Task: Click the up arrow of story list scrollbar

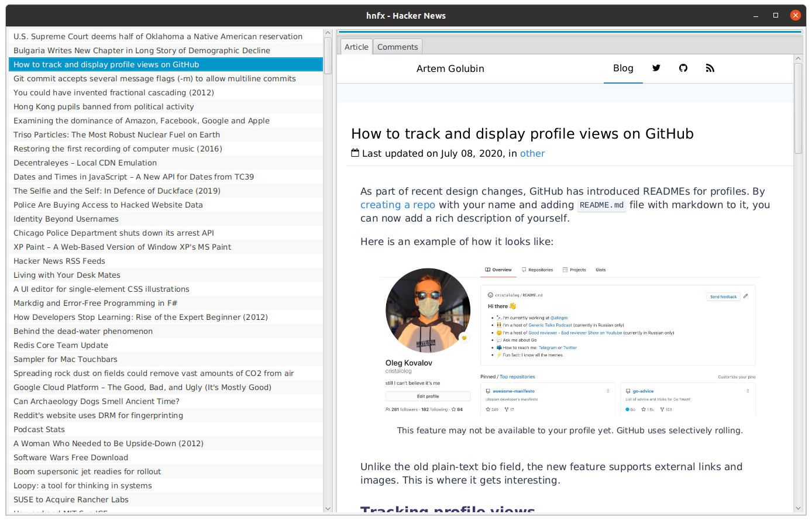Action: point(328,33)
